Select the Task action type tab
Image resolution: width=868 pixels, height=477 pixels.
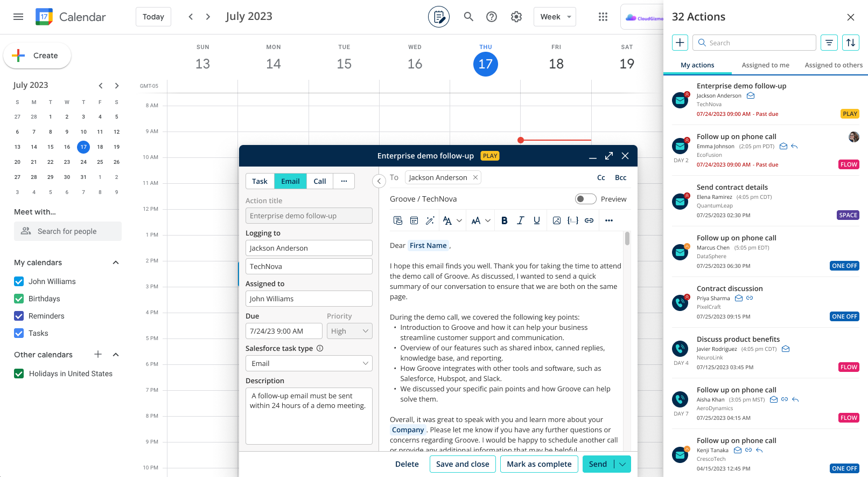tap(260, 181)
